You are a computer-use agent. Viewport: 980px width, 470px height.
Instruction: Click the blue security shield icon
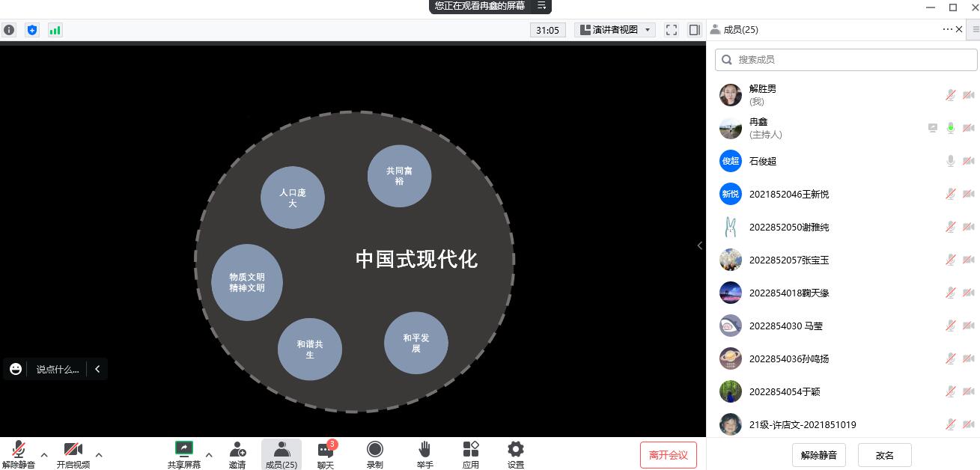[31, 30]
